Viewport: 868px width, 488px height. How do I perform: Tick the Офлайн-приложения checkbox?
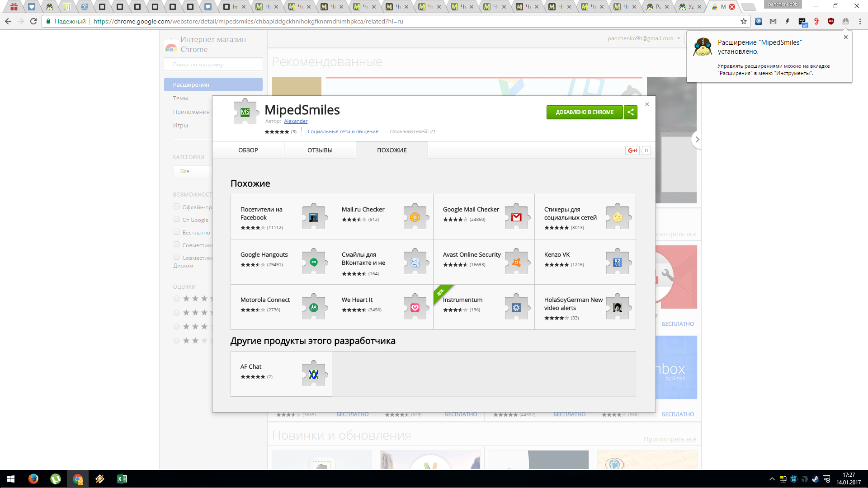pyautogui.click(x=177, y=207)
